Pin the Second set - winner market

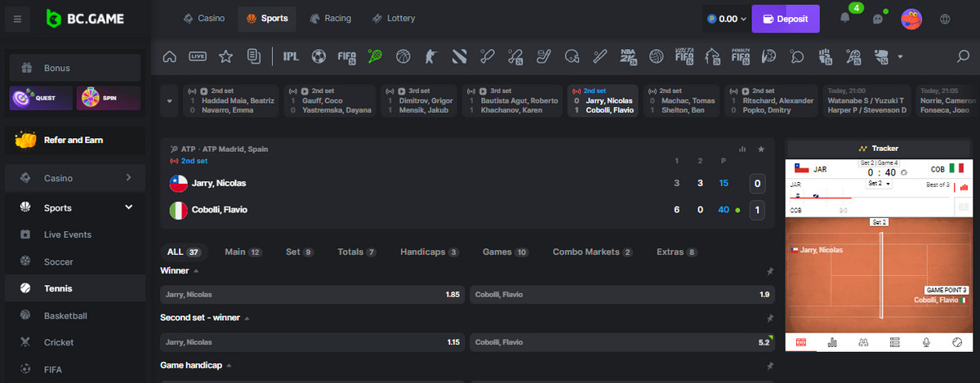coord(769,318)
